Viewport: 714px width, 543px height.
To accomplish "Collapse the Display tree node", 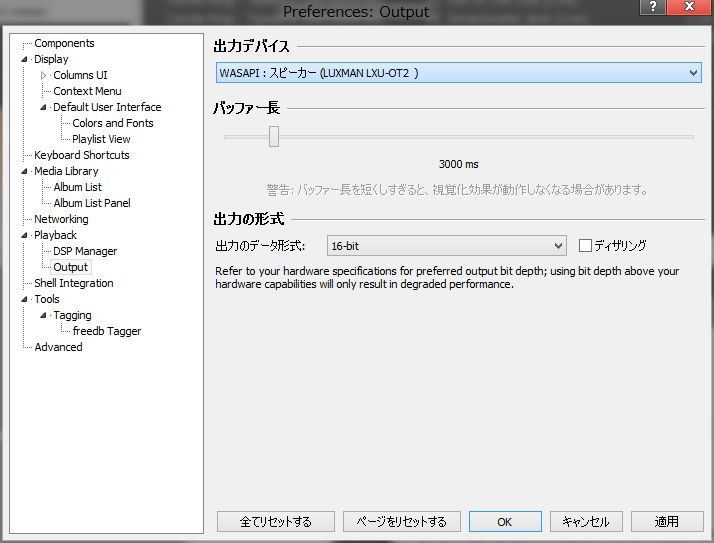I will (24, 59).
